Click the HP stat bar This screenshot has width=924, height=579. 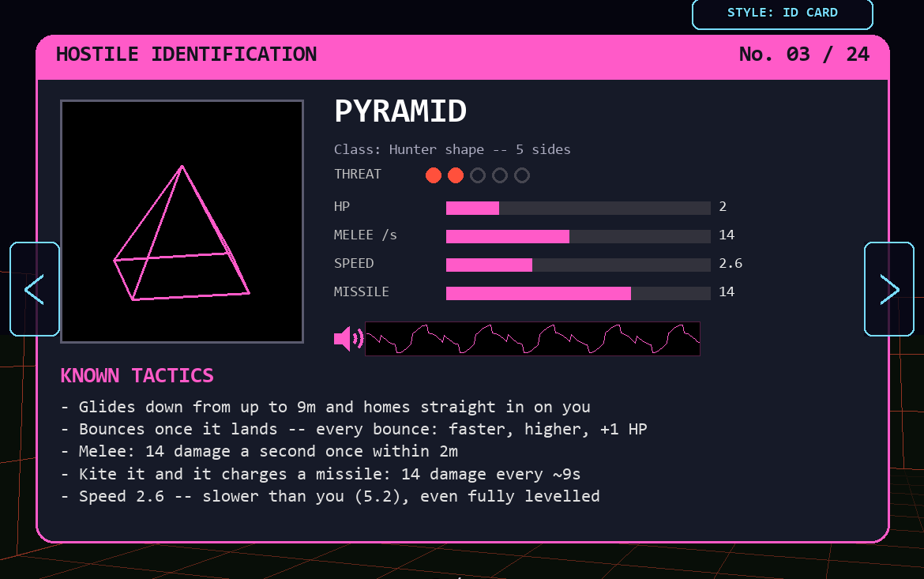tap(578, 208)
